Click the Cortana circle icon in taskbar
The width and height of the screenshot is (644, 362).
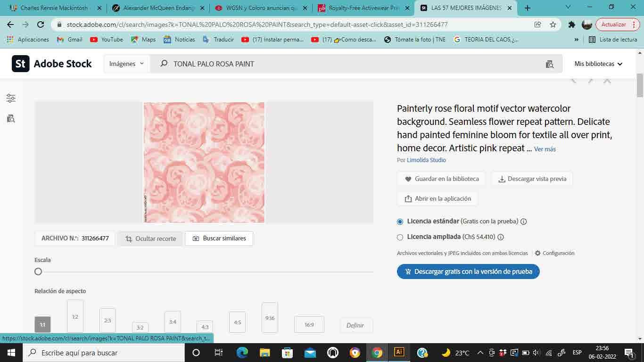coord(196,353)
